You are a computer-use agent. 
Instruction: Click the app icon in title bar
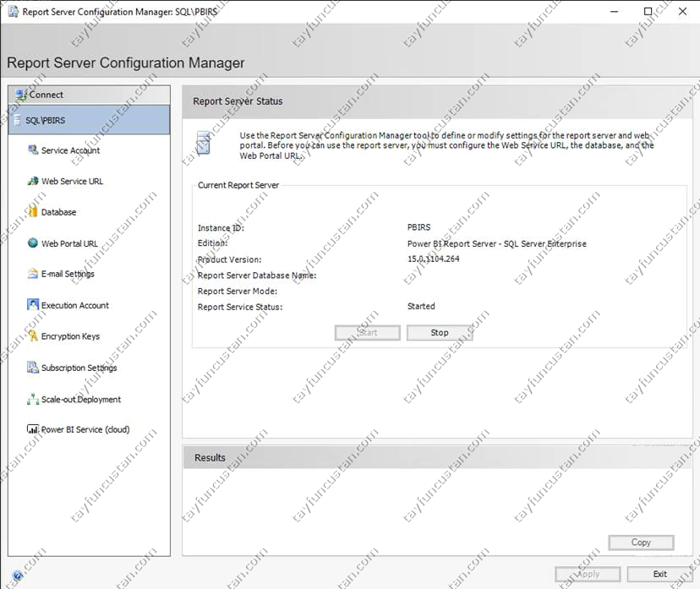(x=14, y=12)
